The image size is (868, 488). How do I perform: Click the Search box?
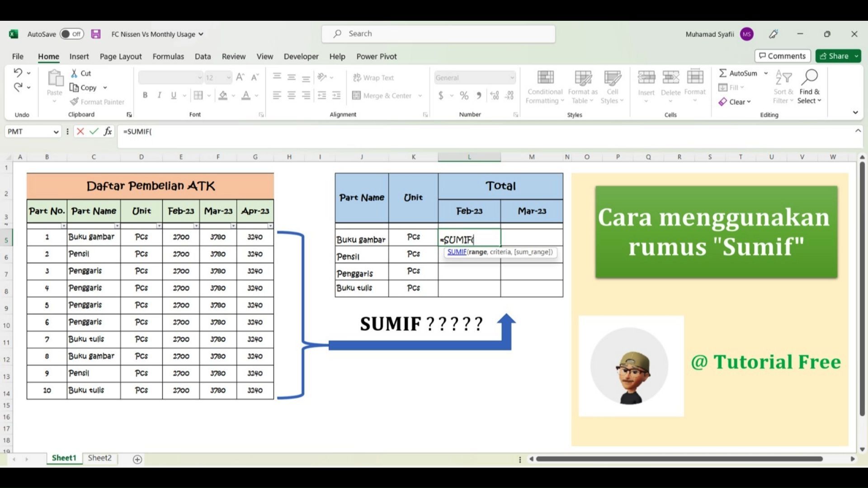coord(439,34)
